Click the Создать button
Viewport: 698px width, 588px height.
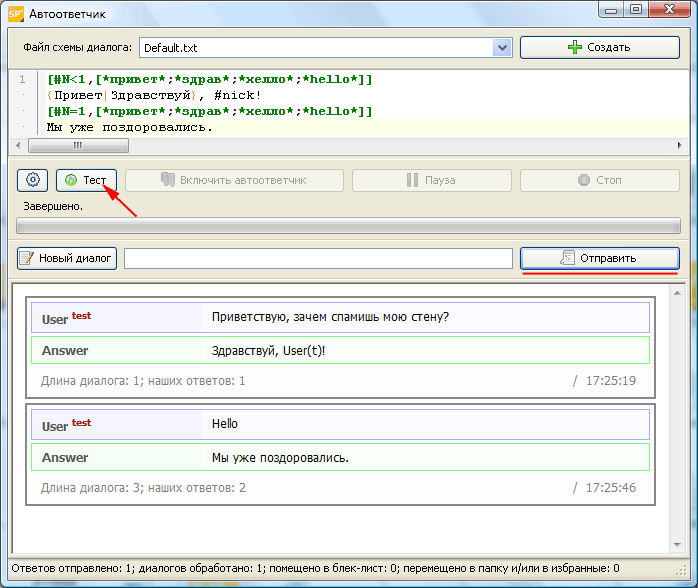pos(600,47)
